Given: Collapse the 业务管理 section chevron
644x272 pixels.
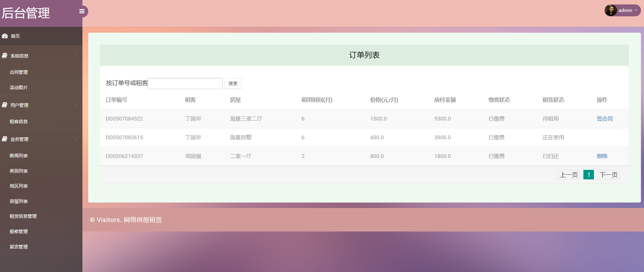Looking at the screenshot, I should (76, 139).
